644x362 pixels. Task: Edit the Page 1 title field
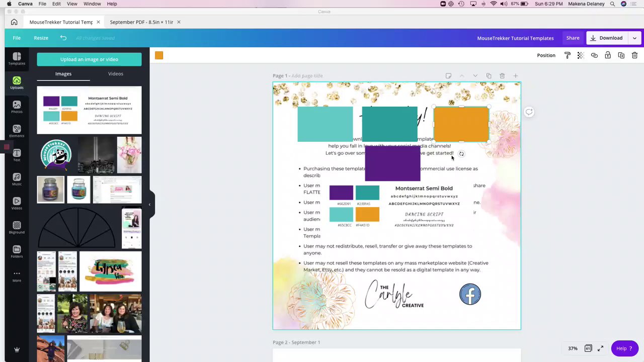point(307,76)
